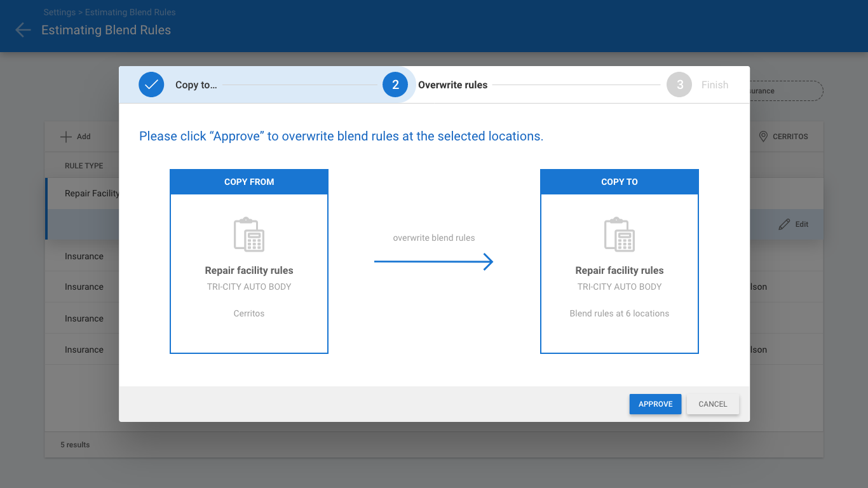The image size is (868, 488).
Task: Click the 'Cerritos' source location text
Action: tap(249, 313)
